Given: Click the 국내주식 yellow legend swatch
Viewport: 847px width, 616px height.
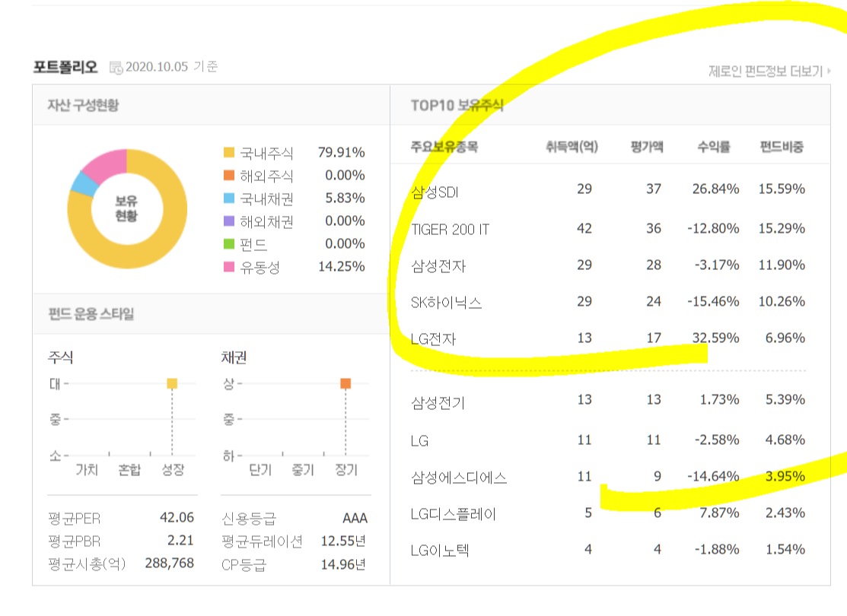Looking at the screenshot, I should click(229, 152).
